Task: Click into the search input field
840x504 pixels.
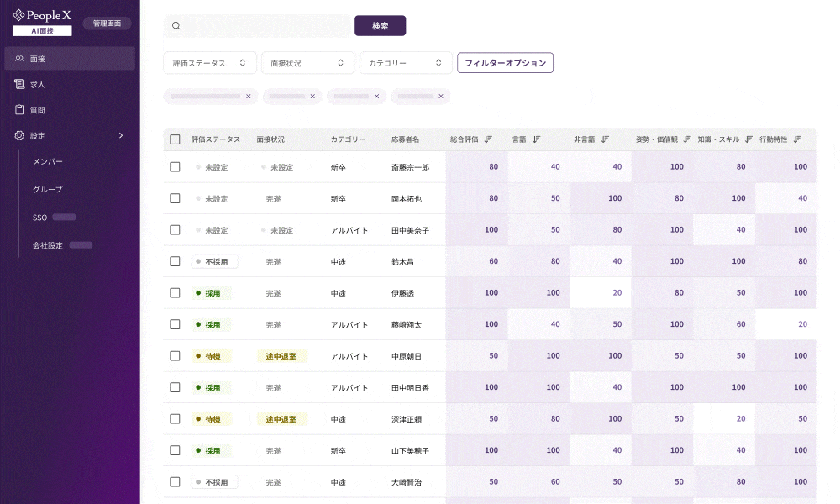Action: (265, 26)
